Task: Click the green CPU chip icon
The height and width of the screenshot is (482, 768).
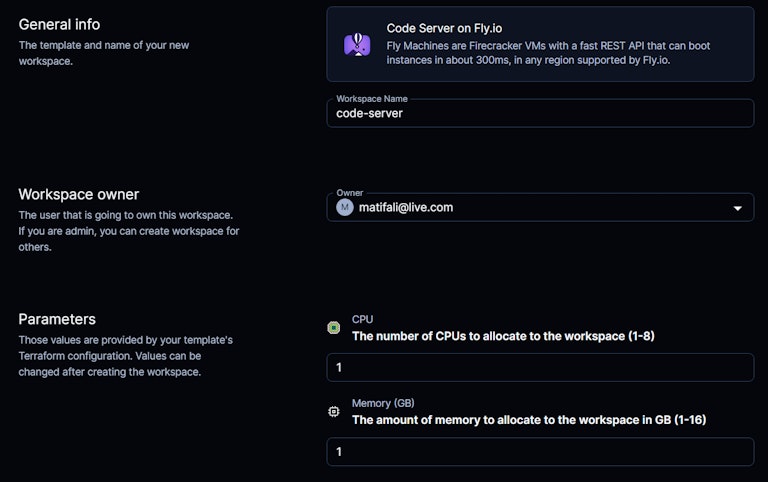Action: coord(334,327)
